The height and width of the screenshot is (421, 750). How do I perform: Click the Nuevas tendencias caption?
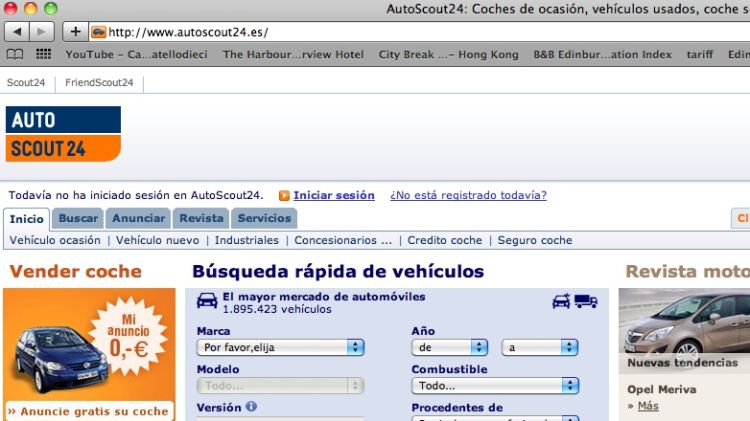click(683, 363)
